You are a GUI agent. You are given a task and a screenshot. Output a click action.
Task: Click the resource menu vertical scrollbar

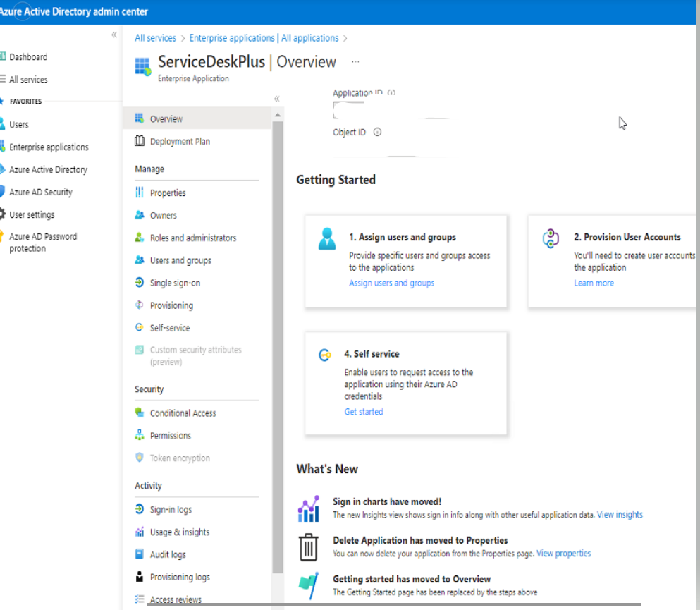tap(278, 347)
